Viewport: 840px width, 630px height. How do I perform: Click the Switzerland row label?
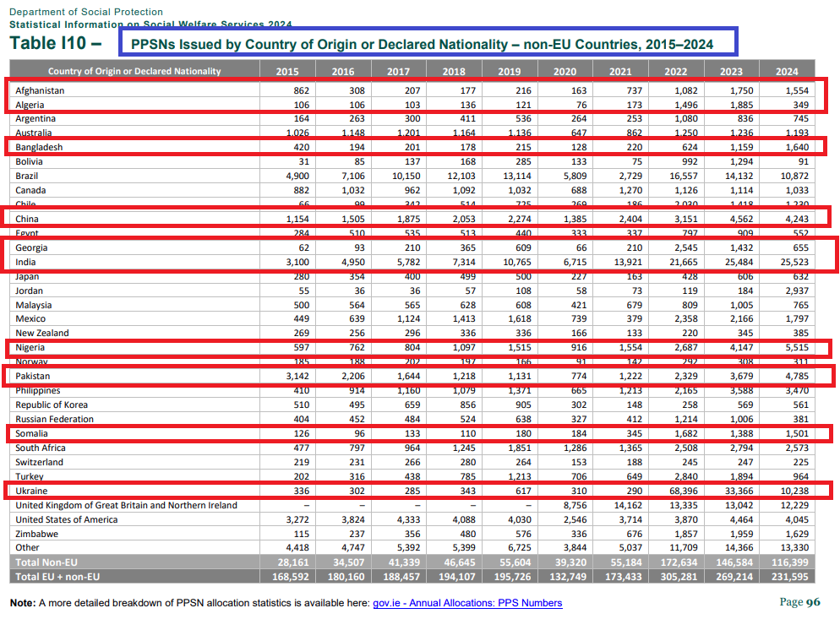(x=39, y=463)
